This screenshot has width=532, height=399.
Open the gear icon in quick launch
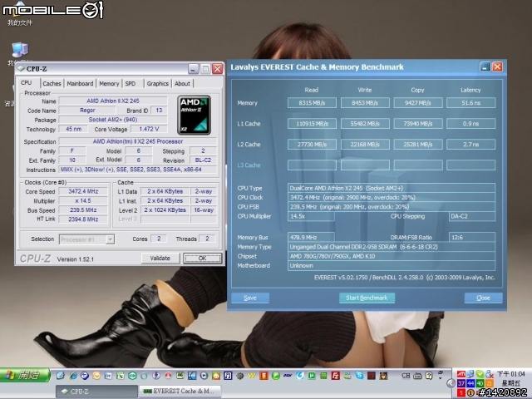click(x=240, y=376)
